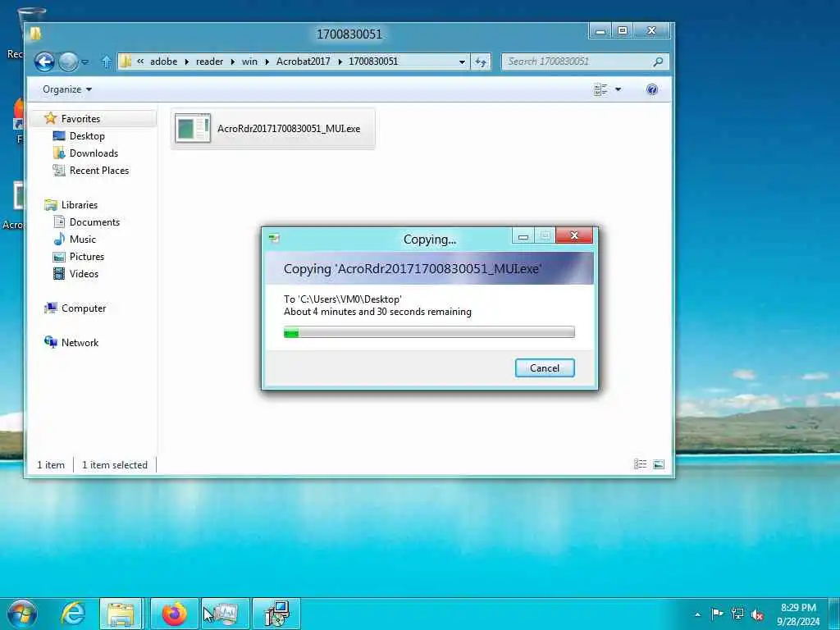Screen dimensions: 840x630
Task: Click the copy progress bar
Action: 429,333
